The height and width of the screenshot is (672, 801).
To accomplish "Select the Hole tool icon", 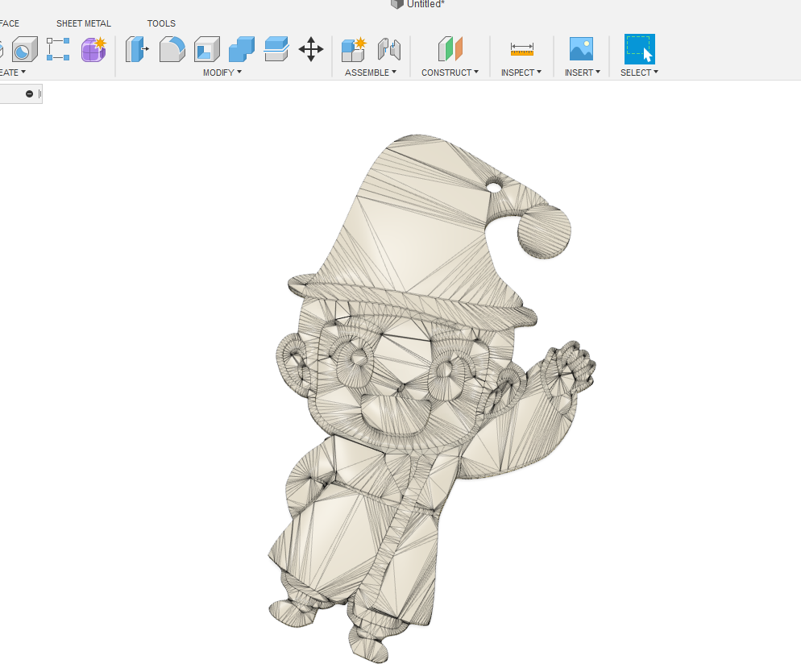I will pos(24,49).
